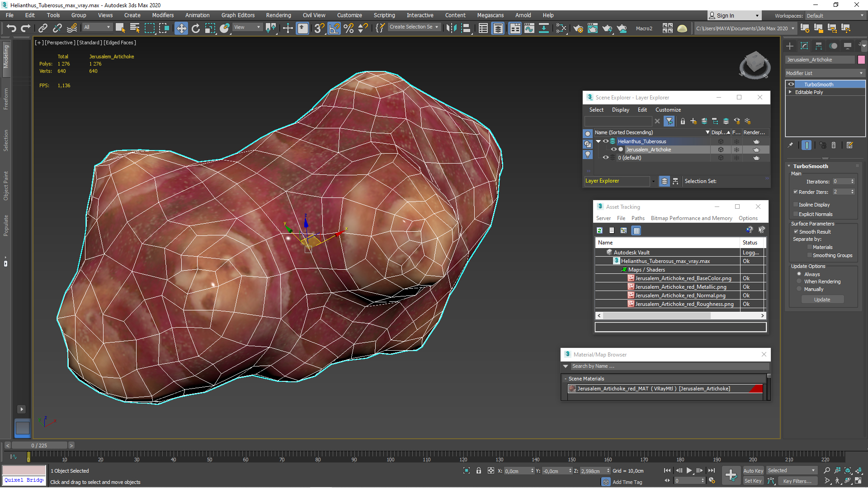The width and height of the screenshot is (868, 488).
Task: Toggle the Percent Snap icon
Action: point(349,28)
